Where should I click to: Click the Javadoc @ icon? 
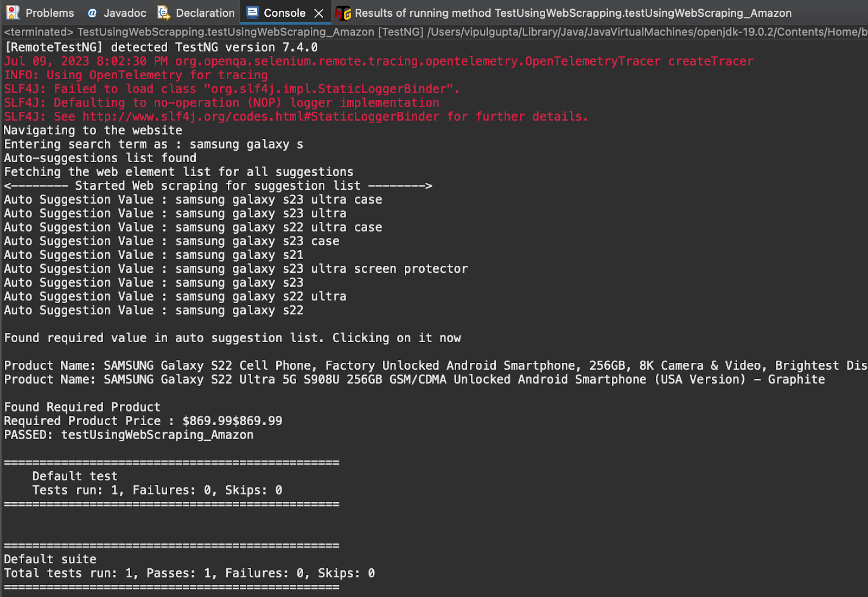pos(92,13)
